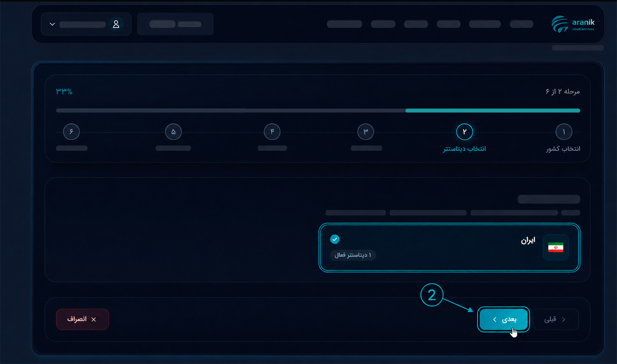Click the ۱ دیتاسنتر فعال badge
Screen dimensions: 617x364
coord(353,255)
